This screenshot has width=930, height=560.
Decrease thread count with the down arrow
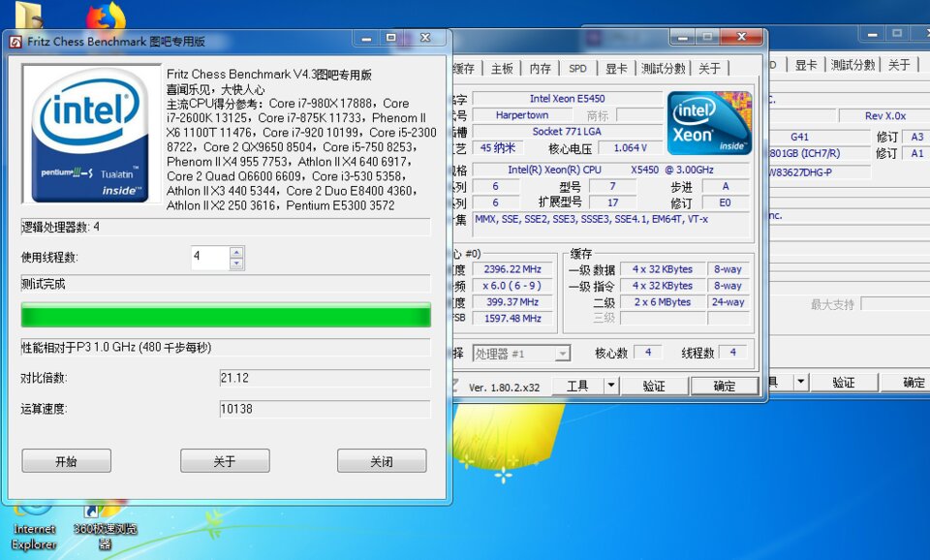click(236, 264)
